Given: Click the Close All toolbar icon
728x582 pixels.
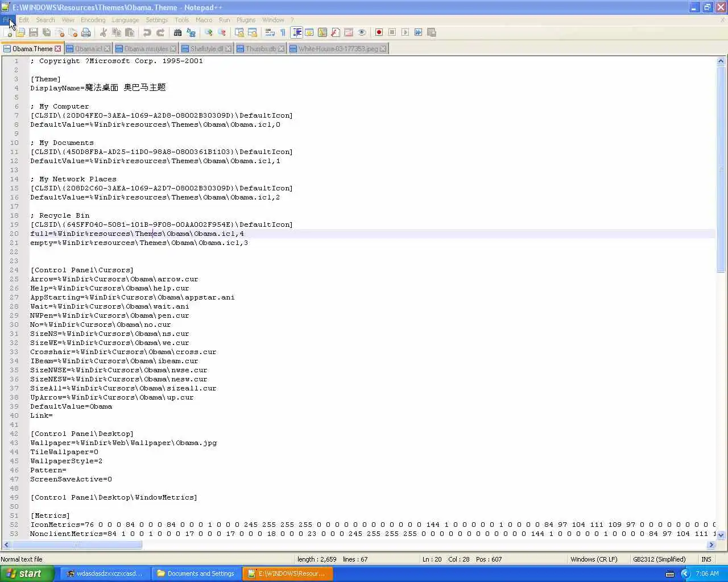Looking at the screenshot, I should point(73,32).
